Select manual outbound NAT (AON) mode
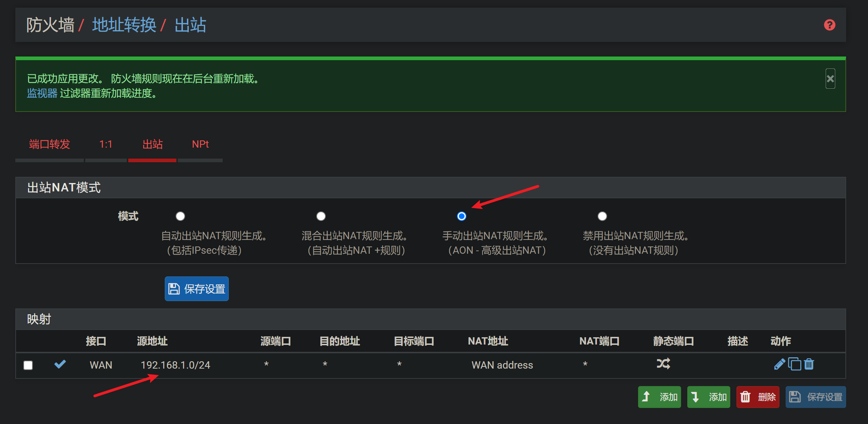 click(x=462, y=216)
